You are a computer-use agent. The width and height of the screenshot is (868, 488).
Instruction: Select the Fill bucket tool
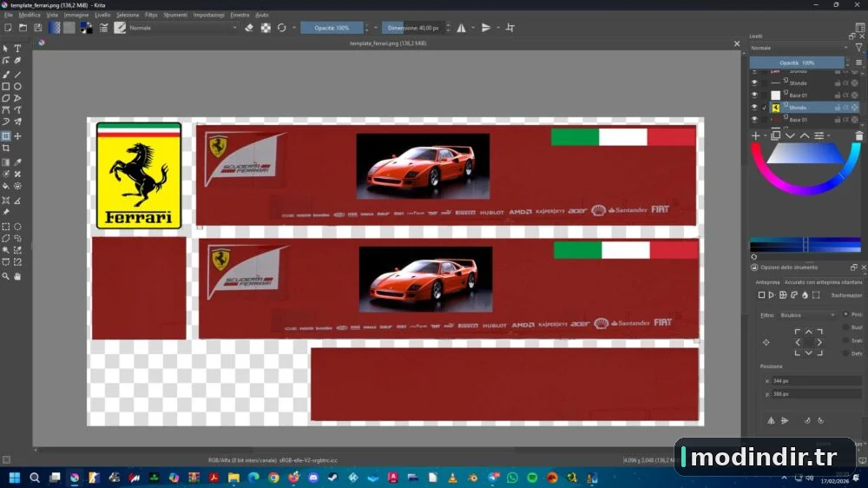coord(6,186)
